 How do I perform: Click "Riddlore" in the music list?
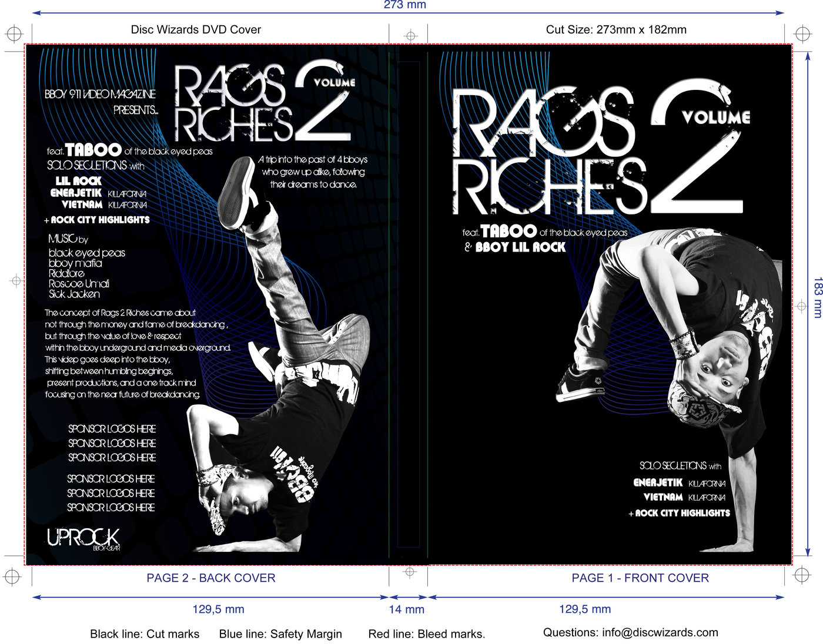pyautogui.click(x=66, y=273)
